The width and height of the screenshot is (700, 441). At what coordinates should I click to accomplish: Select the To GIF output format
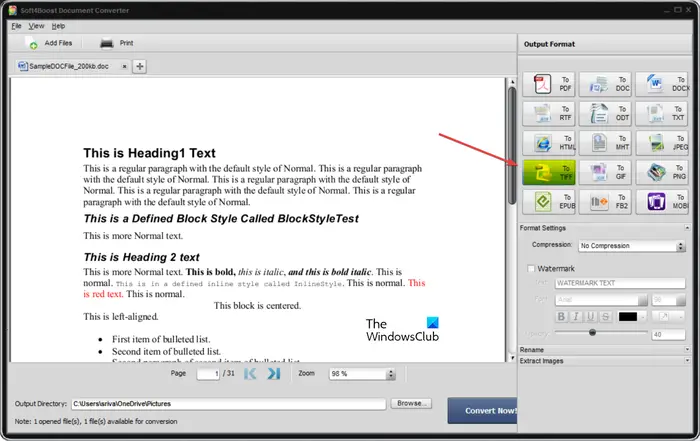(605, 172)
